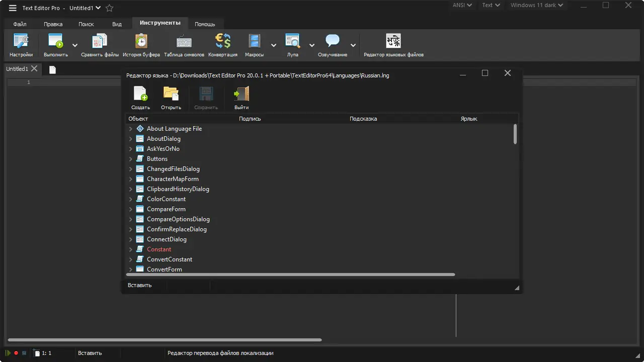Expand the AboutDialog tree node
Screen dimensions: 644x362
(132, 138)
